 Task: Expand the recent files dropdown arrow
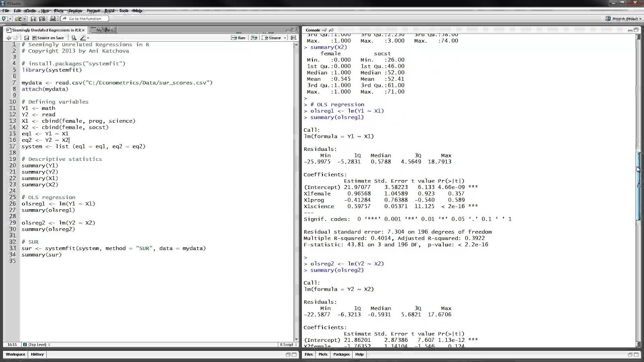(25, 19)
